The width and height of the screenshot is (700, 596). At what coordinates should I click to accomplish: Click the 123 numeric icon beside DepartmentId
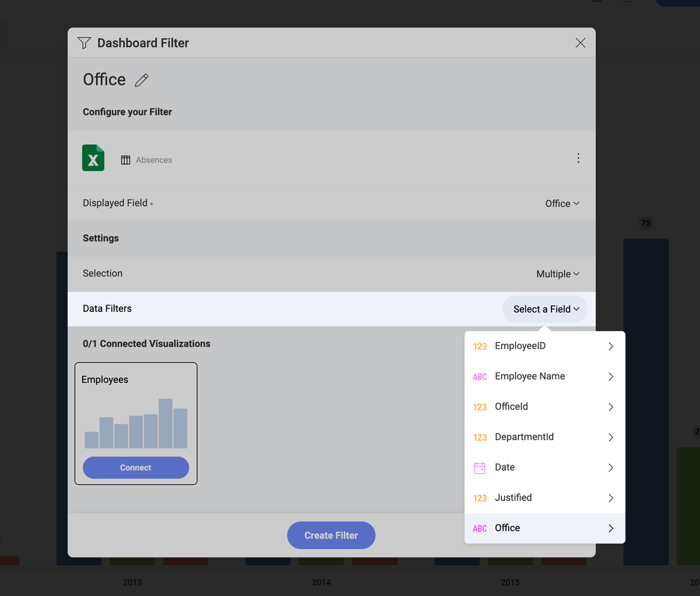coord(480,437)
